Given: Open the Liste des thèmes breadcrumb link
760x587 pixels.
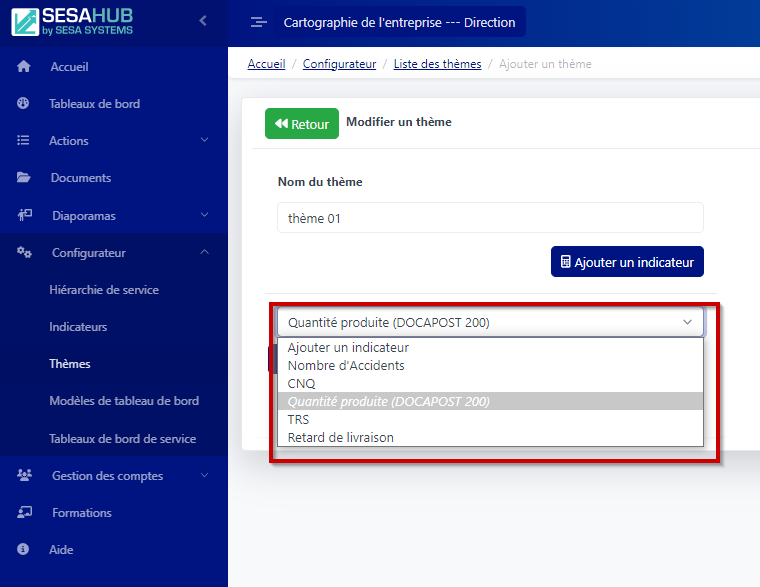Looking at the screenshot, I should [x=437, y=64].
